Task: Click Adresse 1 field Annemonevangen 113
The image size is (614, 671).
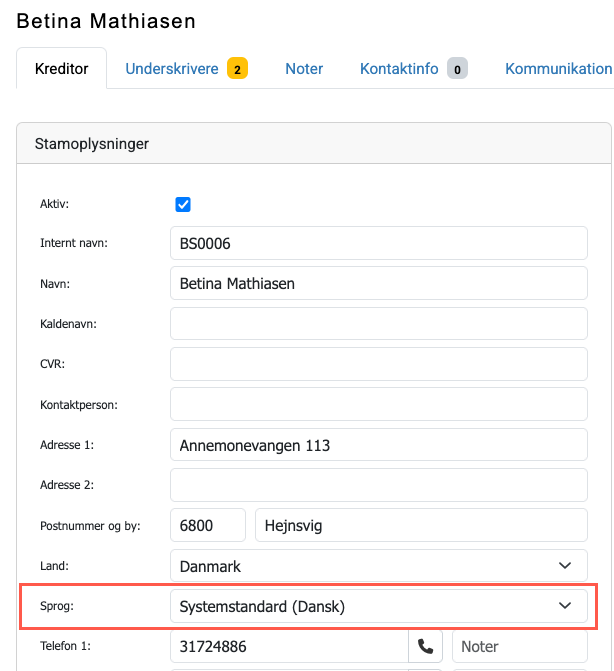Action: pos(379,445)
